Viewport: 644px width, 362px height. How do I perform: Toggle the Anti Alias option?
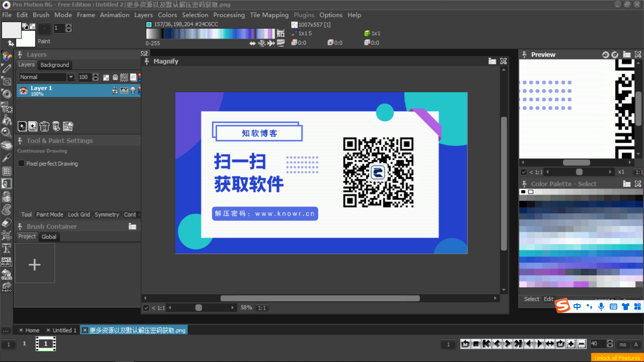[x=6, y=261]
